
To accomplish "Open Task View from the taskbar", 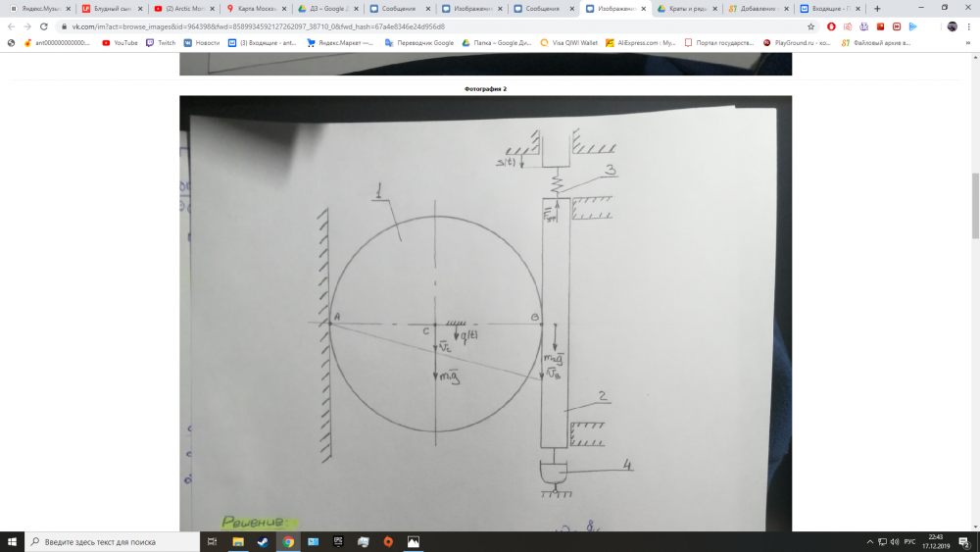I will [x=212, y=542].
